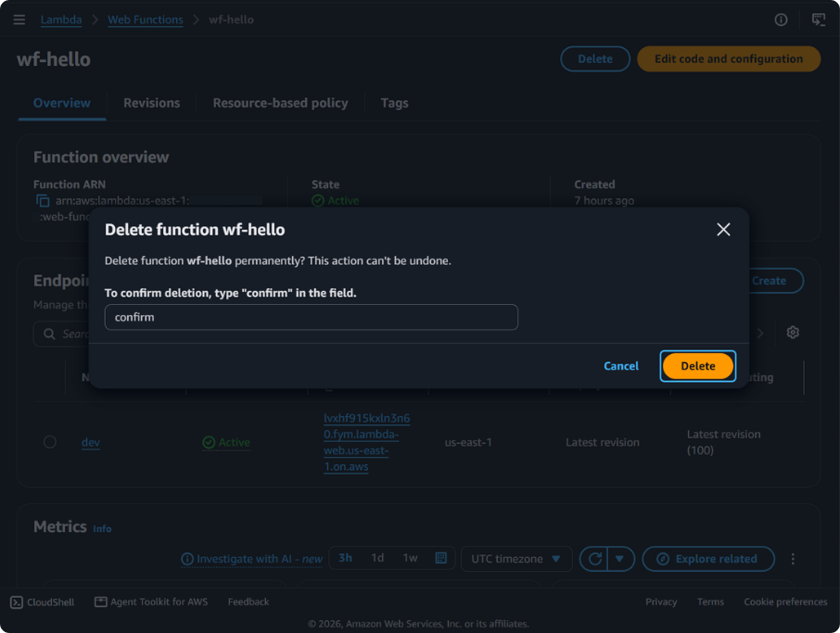
Task: Click the dev endpoint Active status icon
Action: click(209, 442)
